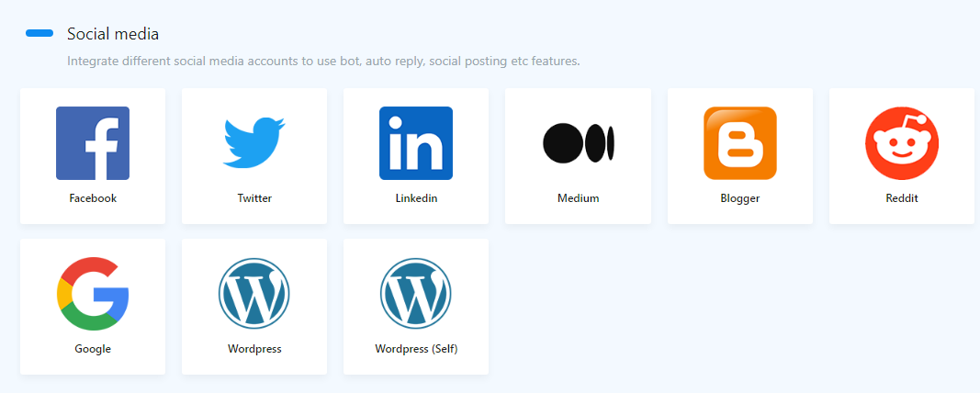Image resolution: width=980 pixels, height=393 pixels.
Task: Click the Medium logo icon
Action: pos(578,143)
